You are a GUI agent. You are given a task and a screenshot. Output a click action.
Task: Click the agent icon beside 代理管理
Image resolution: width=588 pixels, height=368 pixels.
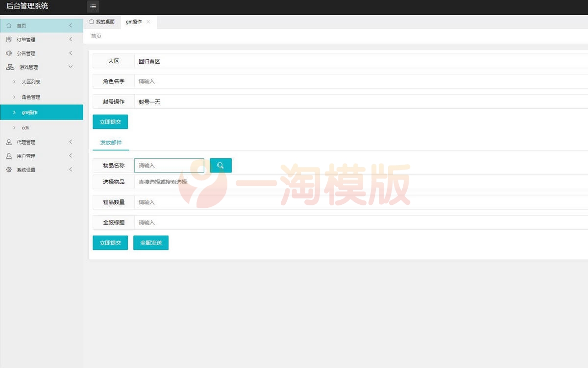[9, 142]
